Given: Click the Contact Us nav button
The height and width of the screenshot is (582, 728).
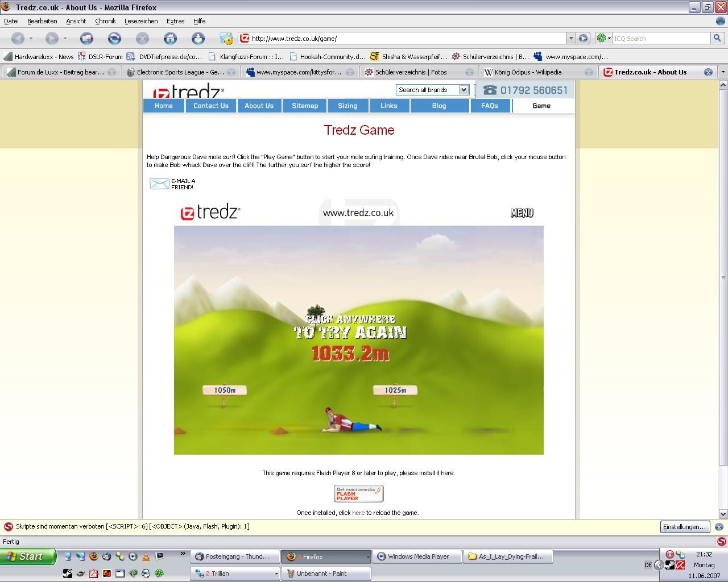Looking at the screenshot, I should pos(210,106).
